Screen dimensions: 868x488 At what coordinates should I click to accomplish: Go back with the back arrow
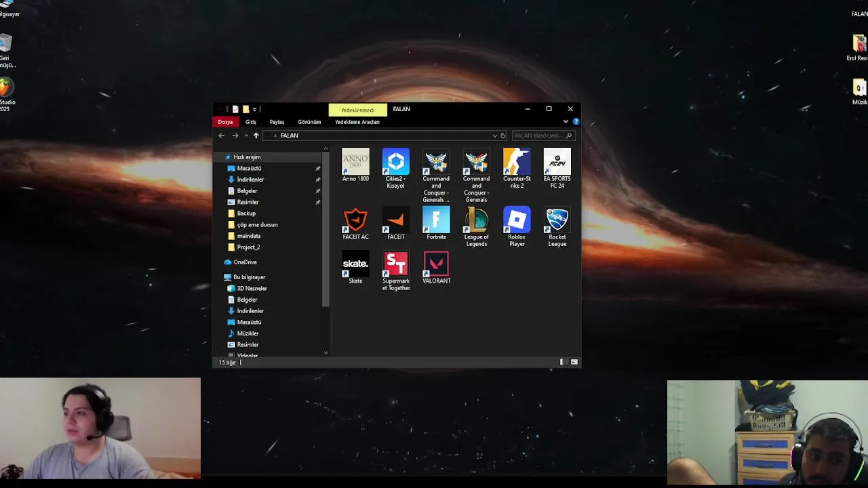point(221,136)
